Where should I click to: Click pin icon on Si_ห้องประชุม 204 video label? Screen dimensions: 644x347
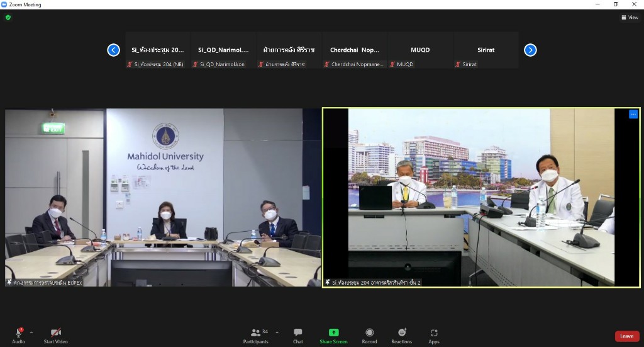coord(327,282)
